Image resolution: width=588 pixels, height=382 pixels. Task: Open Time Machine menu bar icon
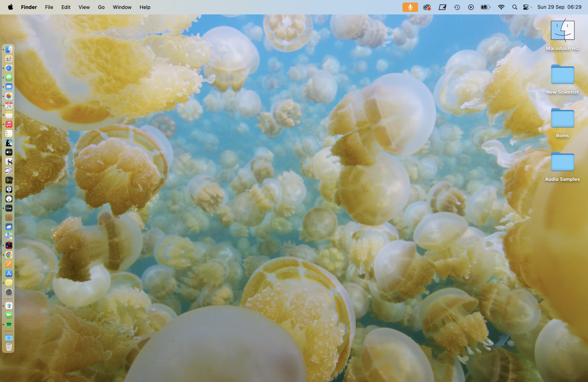(x=457, y=7)
